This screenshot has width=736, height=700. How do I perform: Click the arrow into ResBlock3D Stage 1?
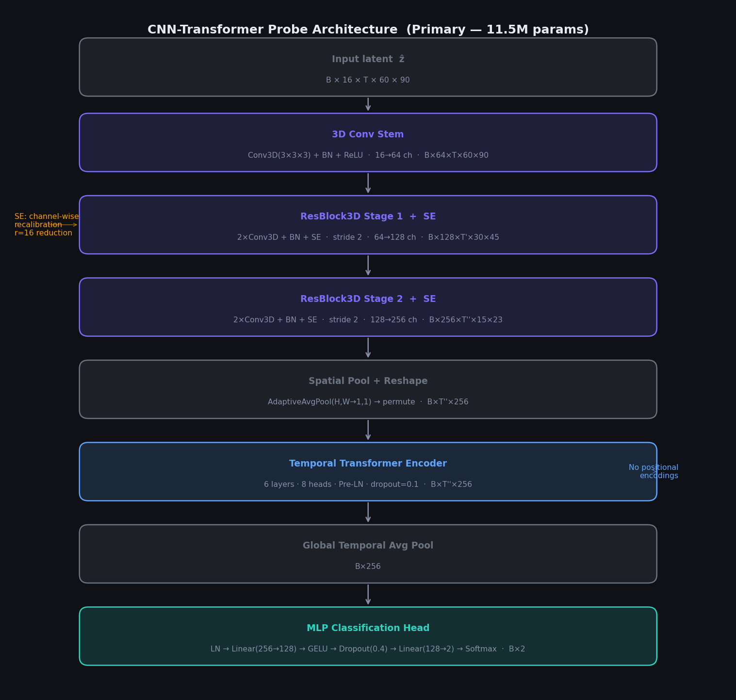coord(368,183)
